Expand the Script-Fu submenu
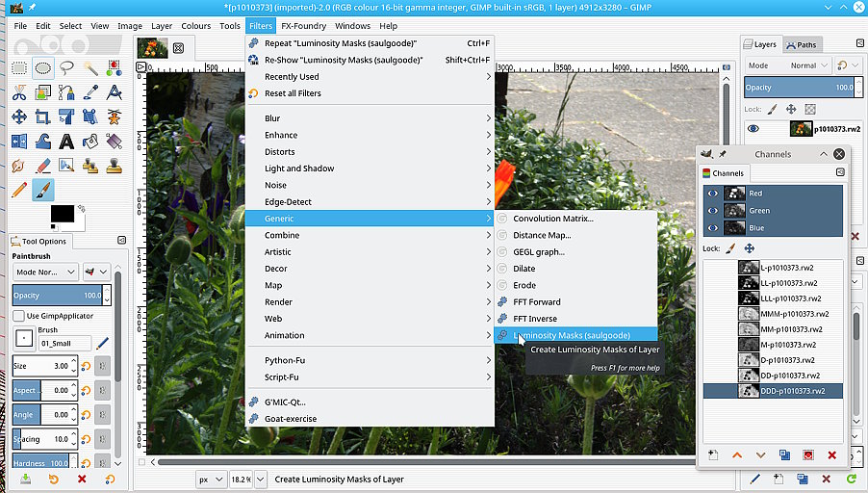Viewport: 868px width, 493px height. pyautogui.click(x=370, y=377)
